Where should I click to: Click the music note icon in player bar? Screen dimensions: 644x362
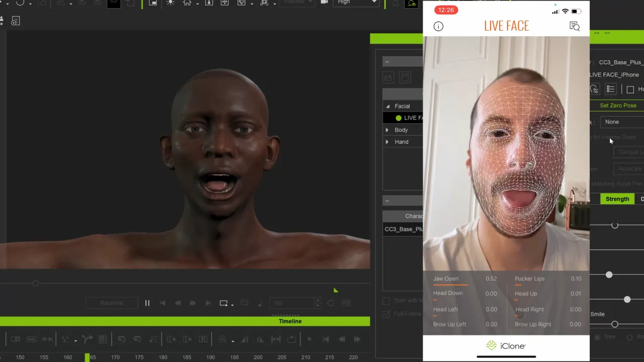[x=260, y=303]
